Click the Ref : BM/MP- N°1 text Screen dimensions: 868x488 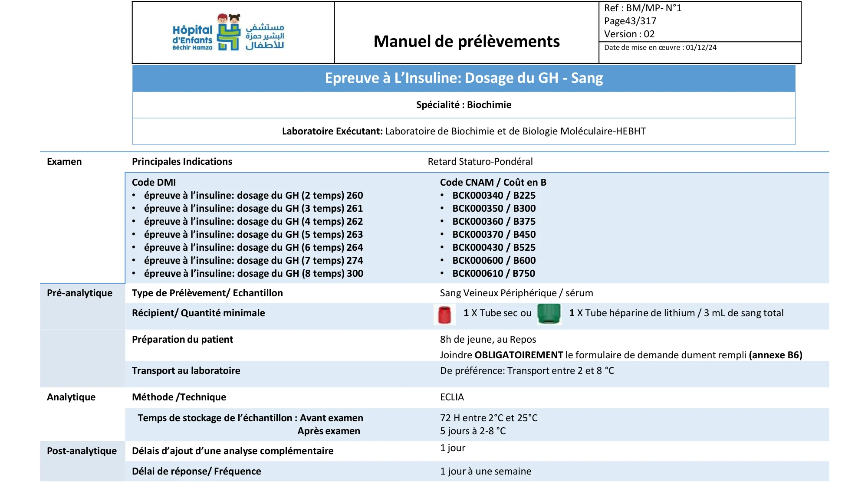[x=643, y=8]
